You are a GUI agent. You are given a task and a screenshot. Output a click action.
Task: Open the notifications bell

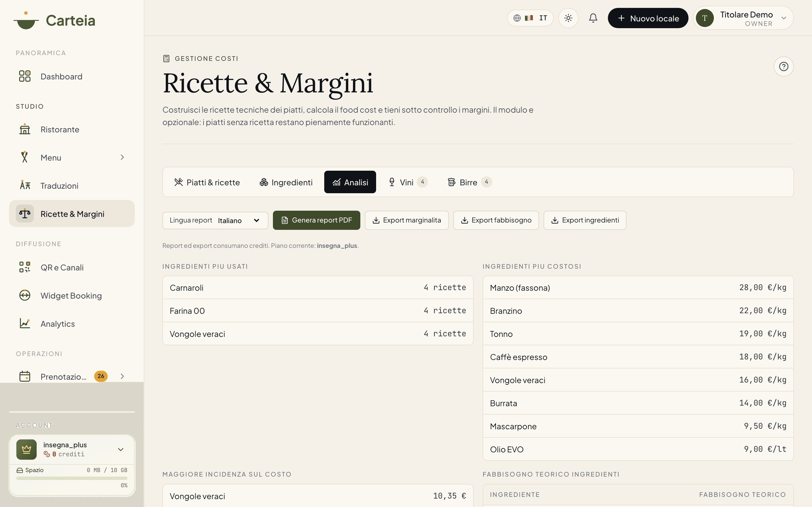[593, 18]
